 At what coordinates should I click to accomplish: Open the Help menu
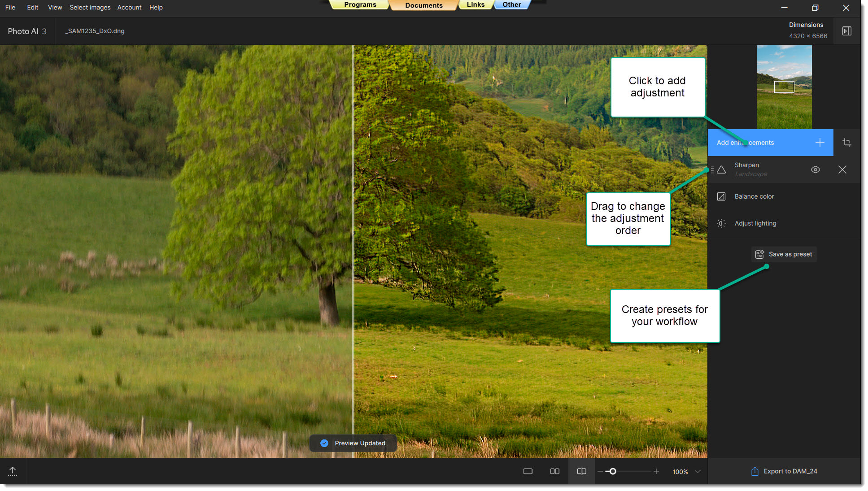[x=156, y=7]
